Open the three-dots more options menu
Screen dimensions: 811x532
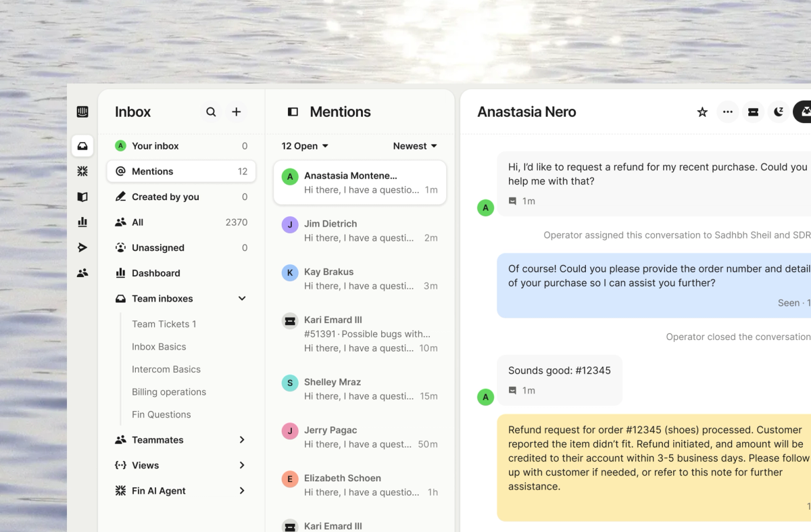(x=727, y=112)
